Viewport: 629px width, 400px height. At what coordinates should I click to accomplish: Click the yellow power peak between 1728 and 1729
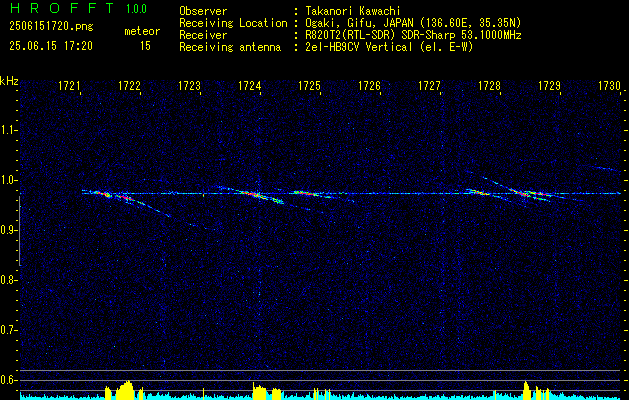coord(527,390)
